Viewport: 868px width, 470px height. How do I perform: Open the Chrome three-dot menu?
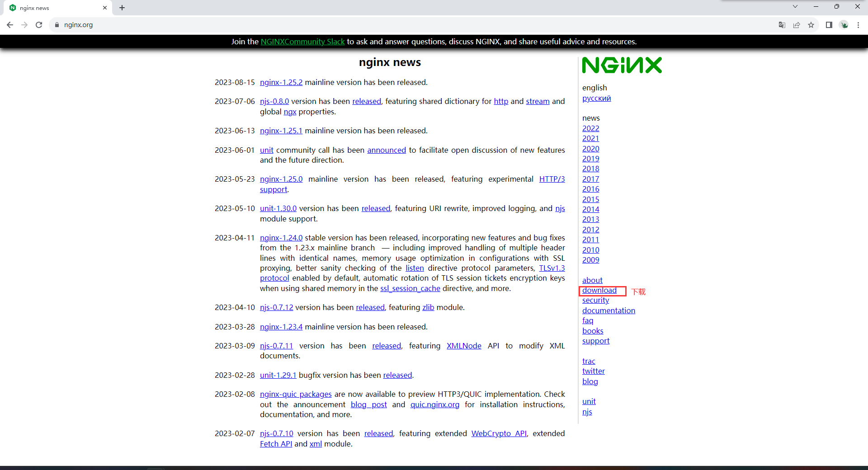click(858, 25)
